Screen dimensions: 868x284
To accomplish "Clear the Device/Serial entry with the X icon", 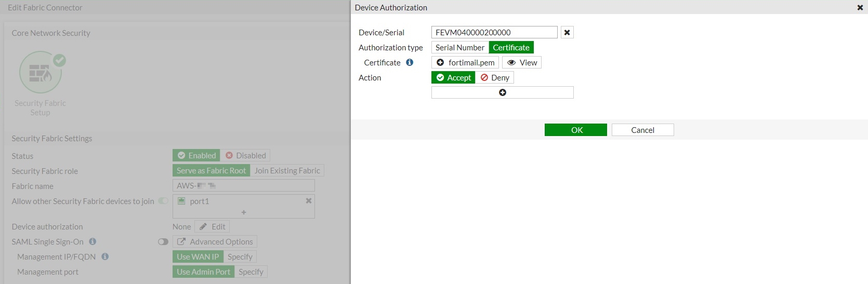I will coord(567,32).
